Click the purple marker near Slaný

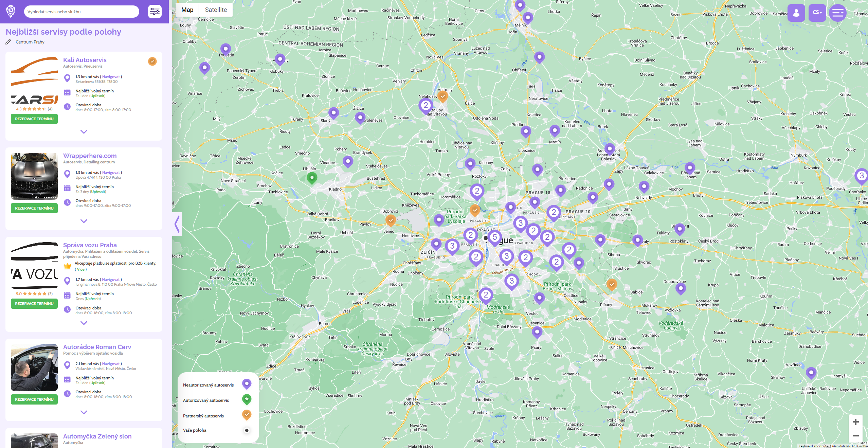333,113
